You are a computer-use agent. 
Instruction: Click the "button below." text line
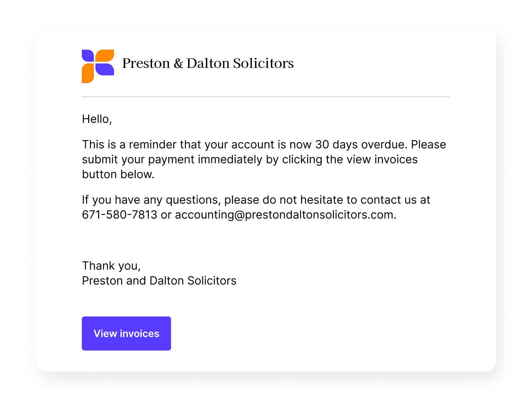(118, 174)
